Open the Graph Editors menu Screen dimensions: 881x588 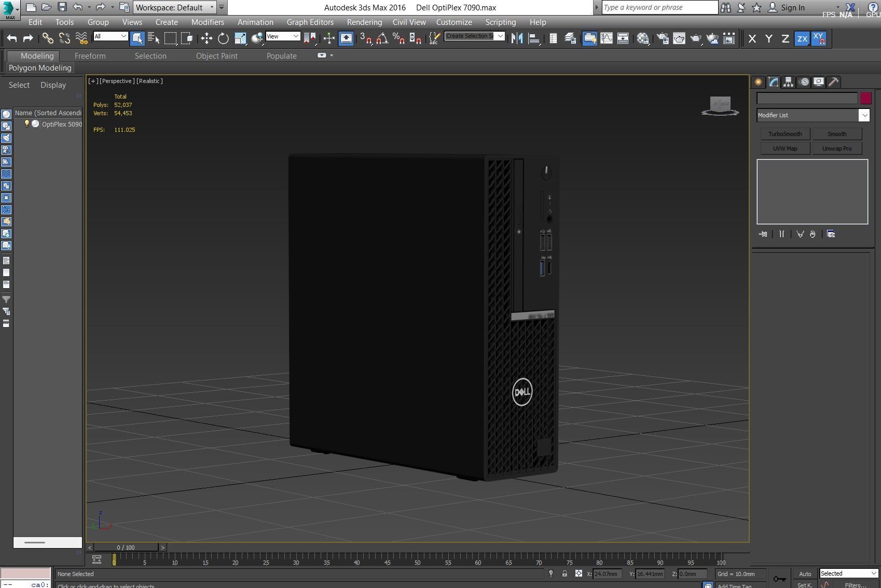(x=310, y=22)
